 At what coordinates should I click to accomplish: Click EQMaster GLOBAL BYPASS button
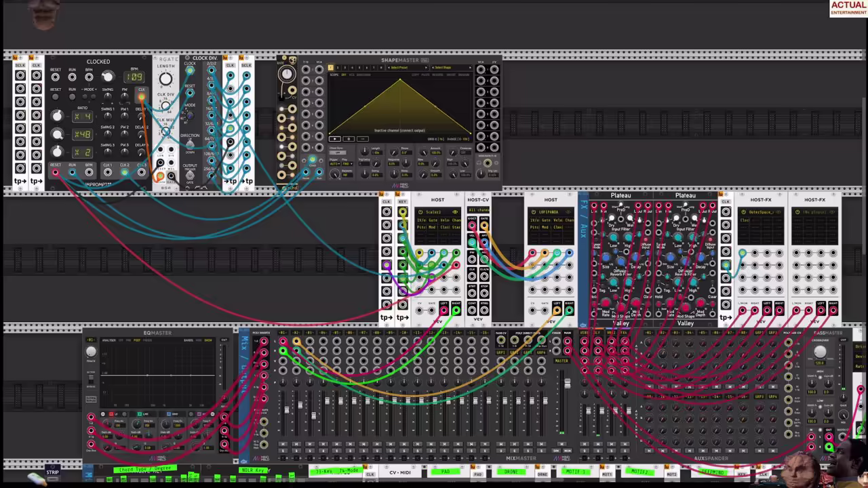(x=91, y=399)
